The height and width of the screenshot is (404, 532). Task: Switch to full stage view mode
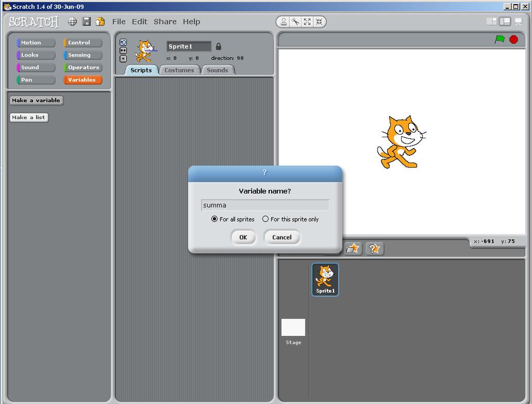[x=505, y=21]
